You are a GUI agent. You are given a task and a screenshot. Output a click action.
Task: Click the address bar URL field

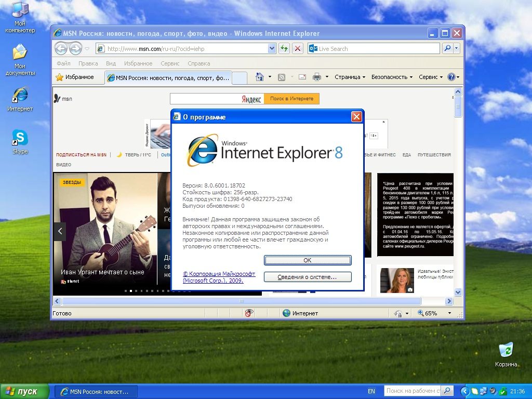pyautogui.click(x=186, y=48)
